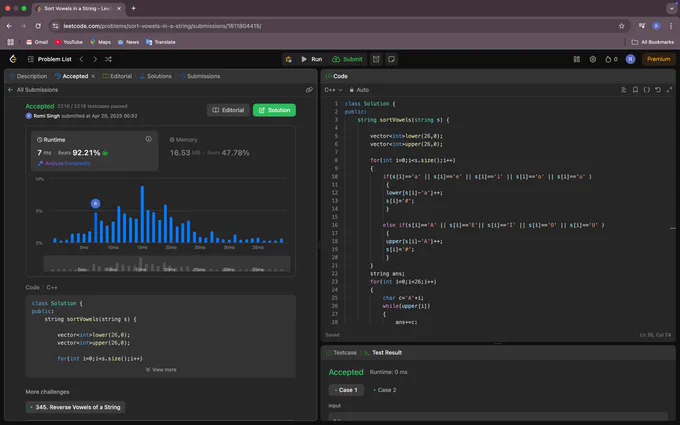This screenshot has width=680, height=425.
Task: Open the Problem List panel
Action: pos(49,59)
